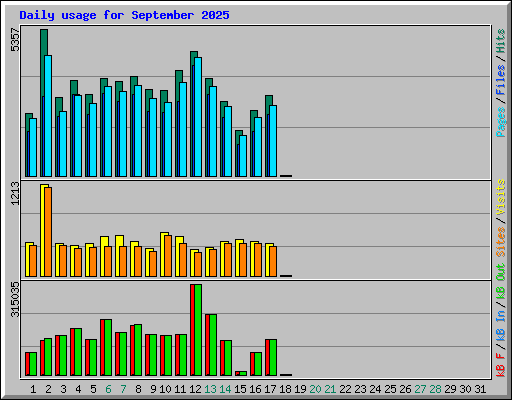This screenshot has width=512, height=400.
Task: Click day label 25 on x-axis
Action: coord(390,389)
